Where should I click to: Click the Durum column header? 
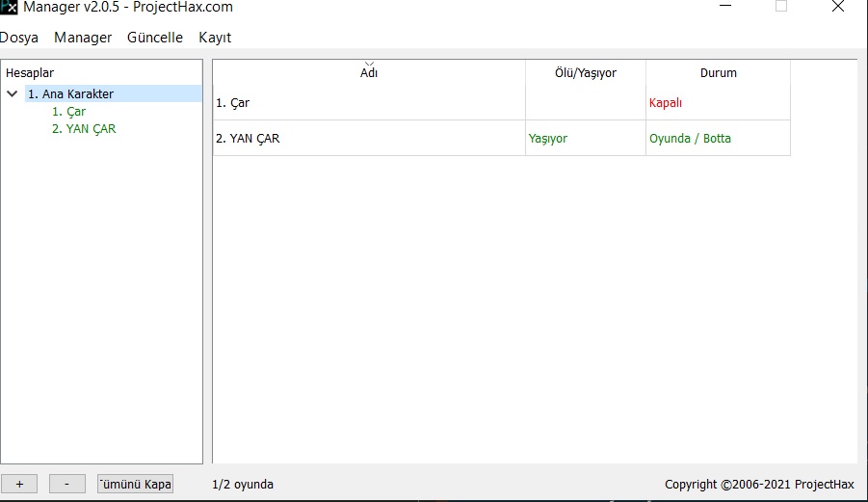(x=718, y=73)
